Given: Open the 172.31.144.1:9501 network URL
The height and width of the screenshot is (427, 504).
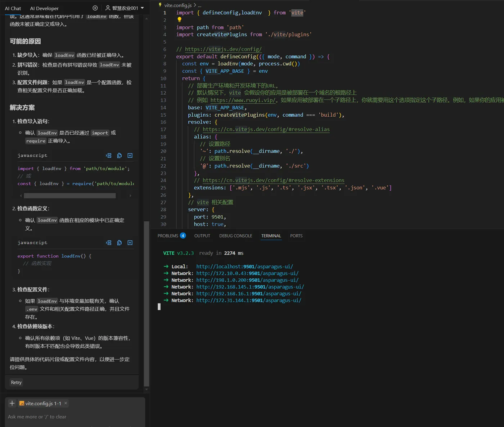Looking at the screenshot, I should [x=249, y=300].
